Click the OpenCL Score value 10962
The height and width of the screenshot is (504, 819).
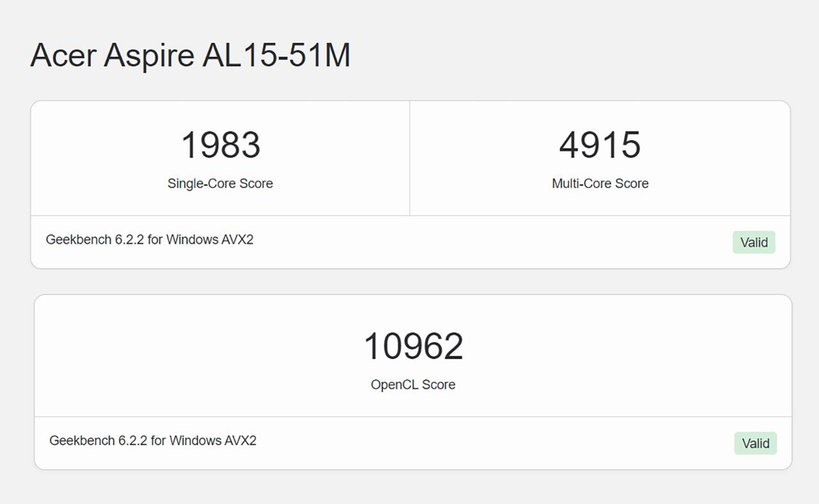point(413,346)
